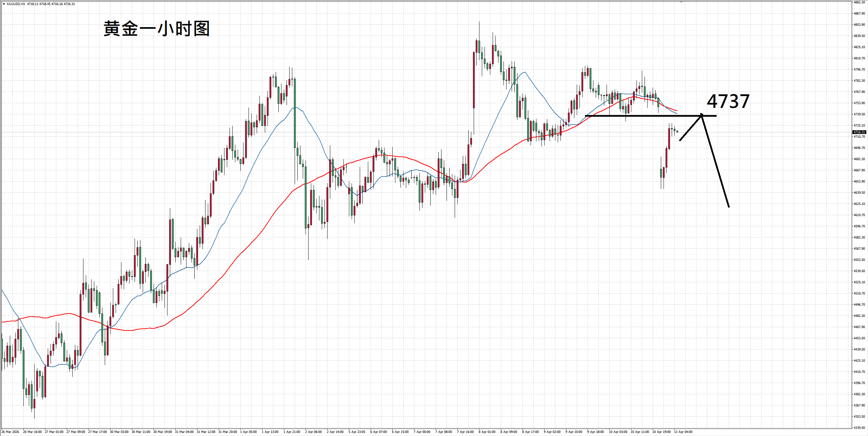The image size is (868, 436).
Task: Click the 13 Apr 04:00 time label
Action: point(683,432)
